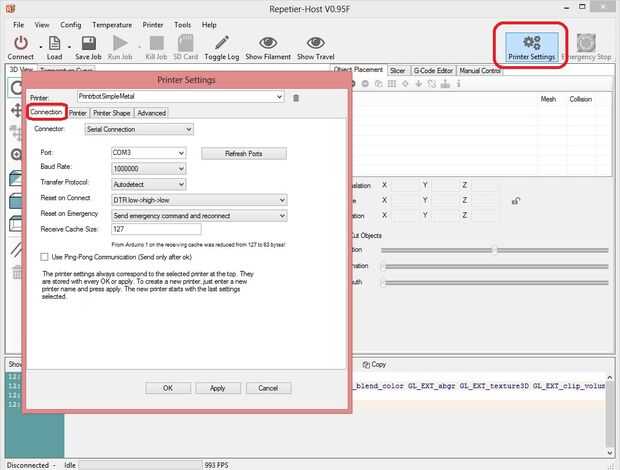Select the move view arrows tool
Screen dimensions: 620x470
click(17, 110)
